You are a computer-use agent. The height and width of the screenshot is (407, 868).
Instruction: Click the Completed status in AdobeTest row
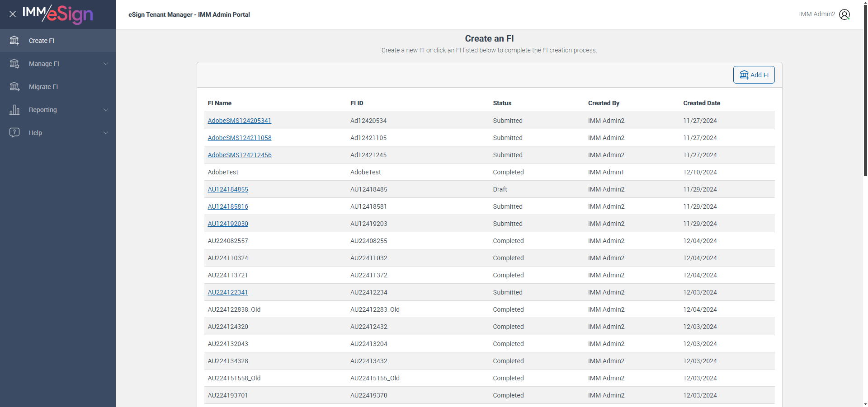click(x=508, y=172)
